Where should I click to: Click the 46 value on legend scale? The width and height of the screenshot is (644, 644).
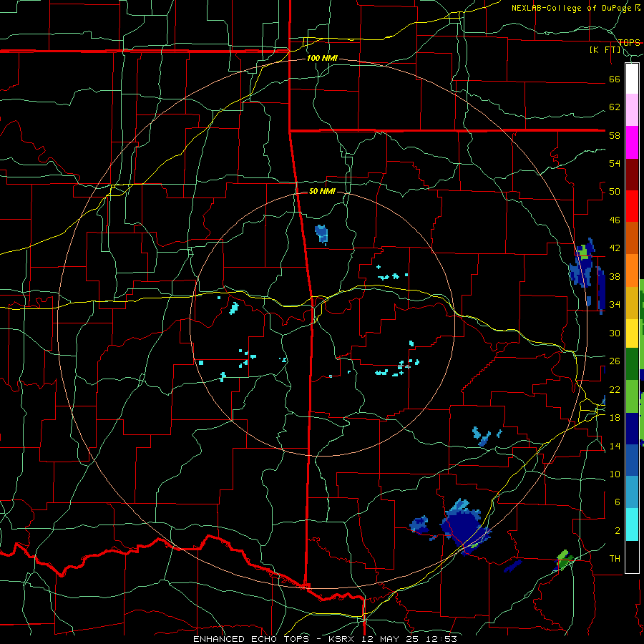615,220
